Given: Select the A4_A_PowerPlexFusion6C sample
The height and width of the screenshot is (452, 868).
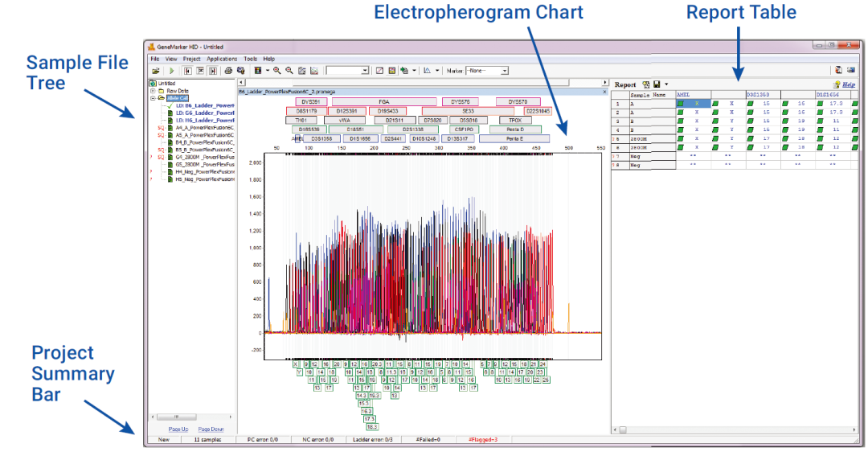Looking at the screenshot, I should point(205,127).
